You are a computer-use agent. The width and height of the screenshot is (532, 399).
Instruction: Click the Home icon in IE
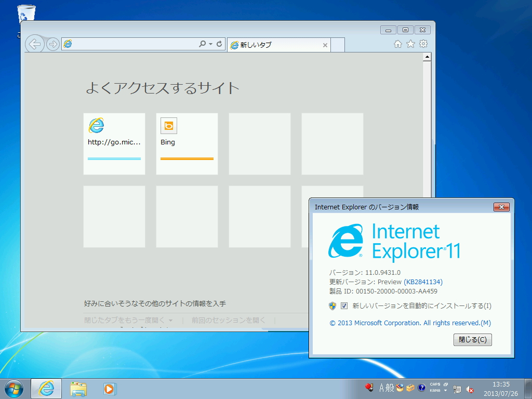(x=398, y=44)
